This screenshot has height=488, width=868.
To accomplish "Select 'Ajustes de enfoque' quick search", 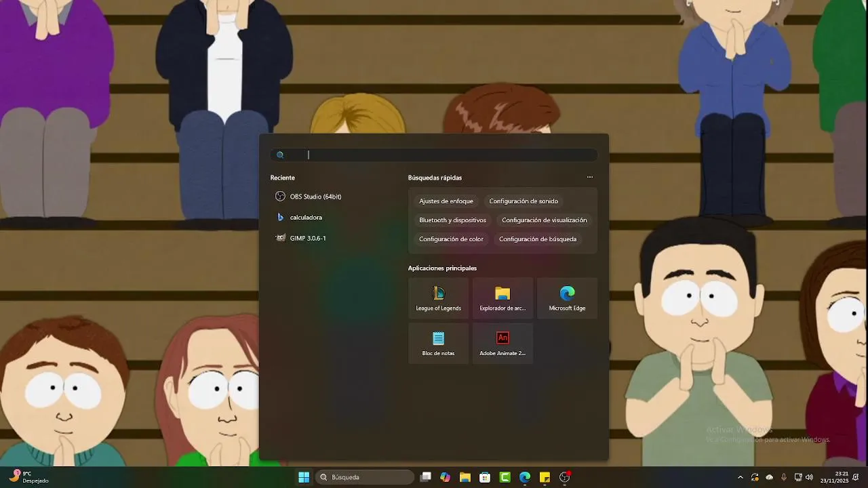I will tap(446, 201).
